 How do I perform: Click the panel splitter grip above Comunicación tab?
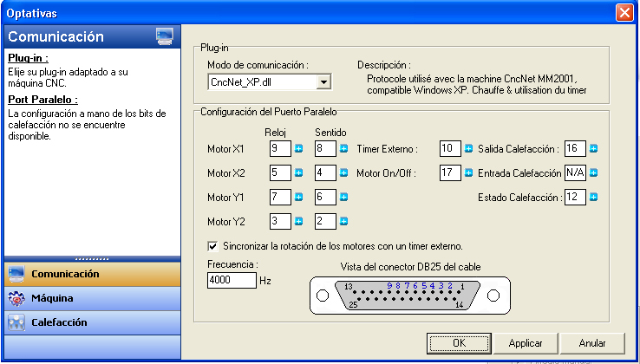click(90, 259)
